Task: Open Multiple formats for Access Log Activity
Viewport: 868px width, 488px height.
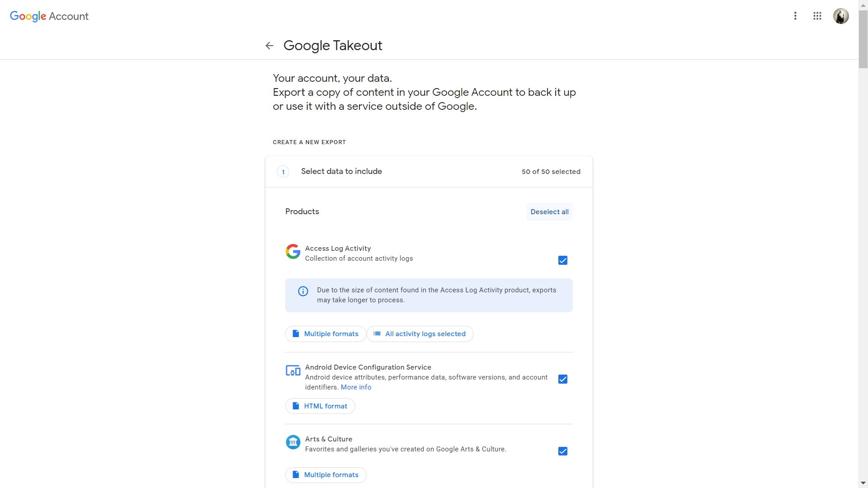Action: click(325, 334)
